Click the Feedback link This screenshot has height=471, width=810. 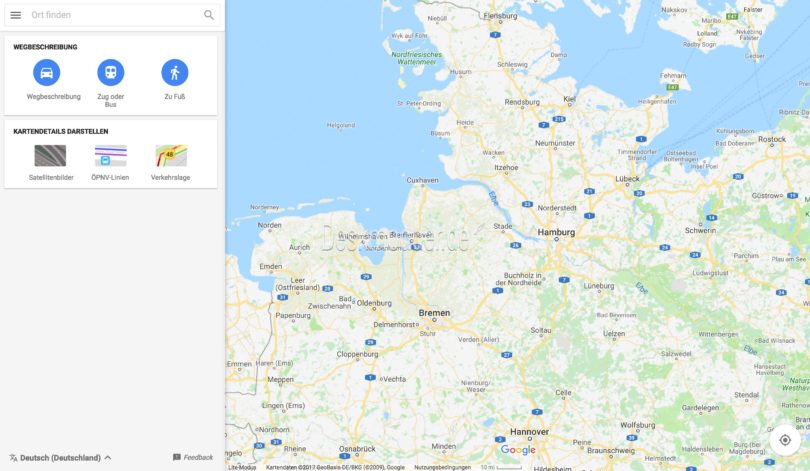click(198, 458)
